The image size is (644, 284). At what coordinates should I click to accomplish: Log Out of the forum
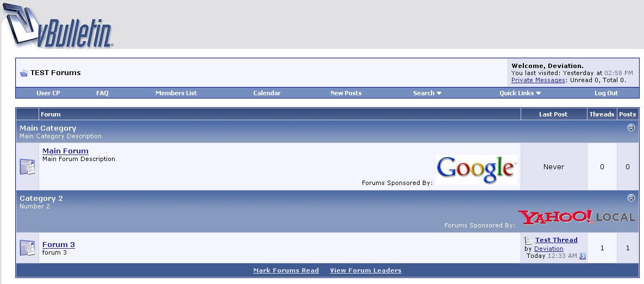tap(606, 93)
